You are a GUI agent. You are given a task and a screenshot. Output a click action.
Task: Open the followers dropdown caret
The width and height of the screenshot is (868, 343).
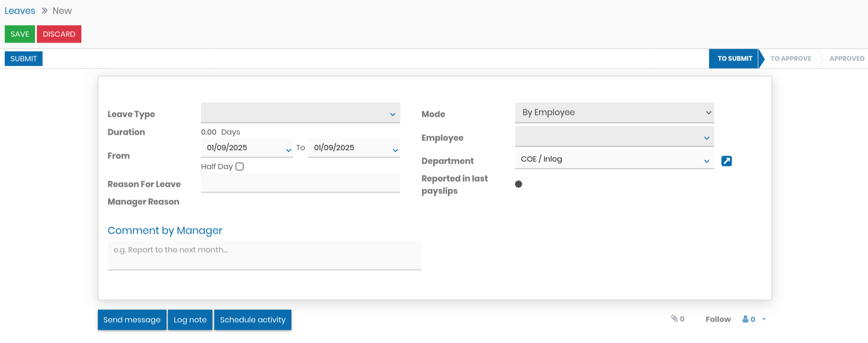(763, 319)
